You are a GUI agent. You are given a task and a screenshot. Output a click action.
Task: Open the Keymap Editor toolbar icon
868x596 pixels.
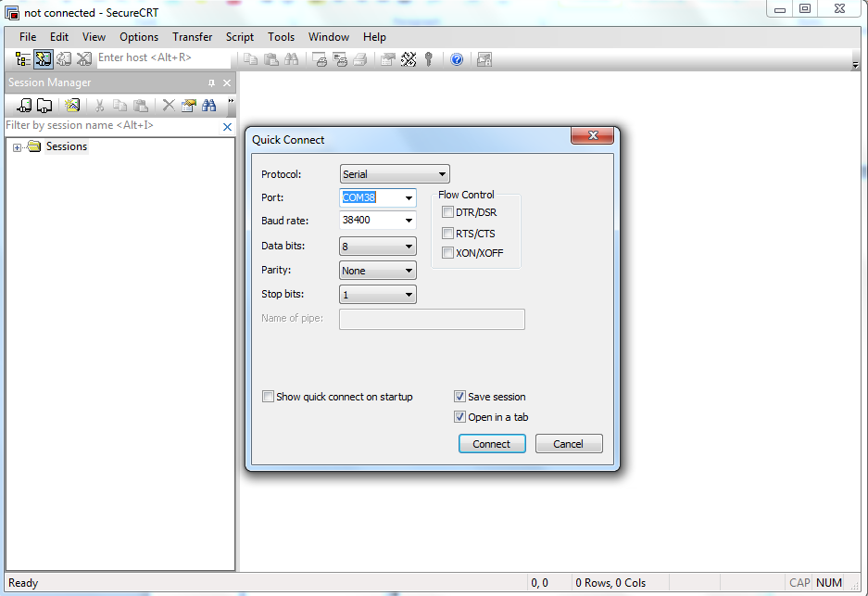(x=409, y=59)
